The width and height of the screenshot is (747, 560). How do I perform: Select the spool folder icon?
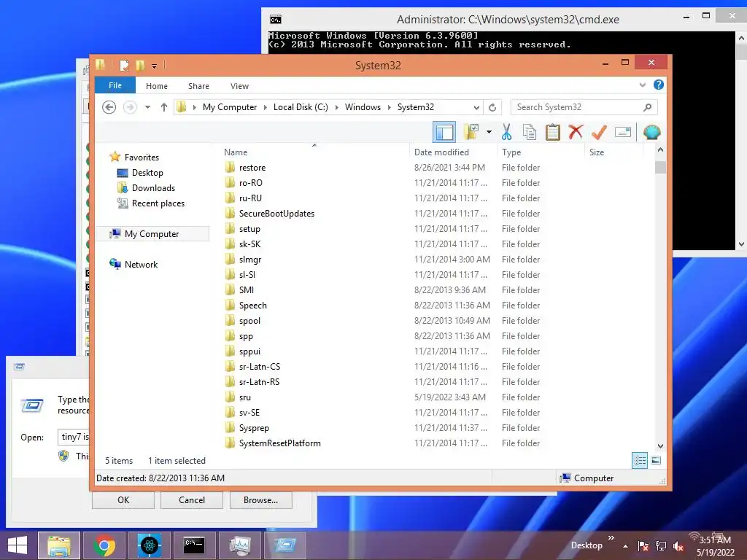pos(230,321)
